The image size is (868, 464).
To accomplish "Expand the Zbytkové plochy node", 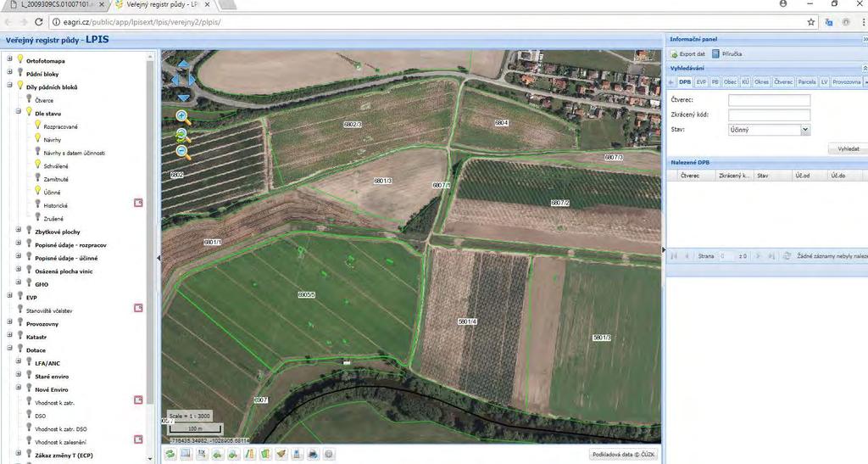I will pyautogui.click(x=19, y=230).
